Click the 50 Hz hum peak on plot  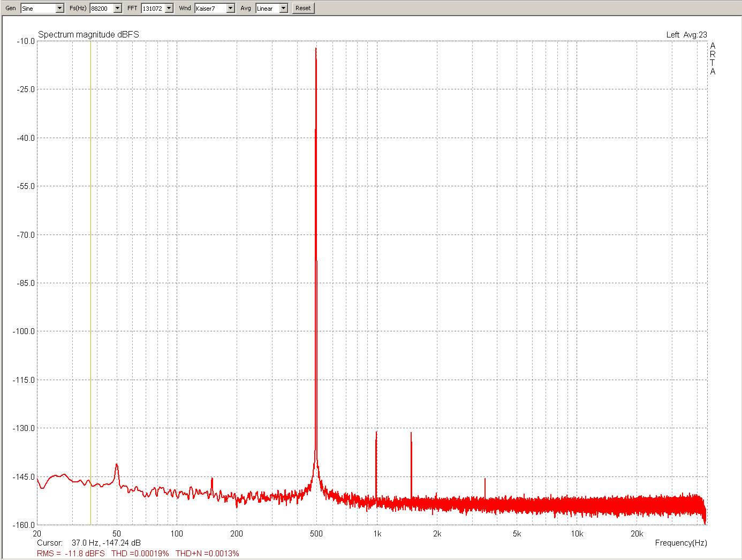pyautogui.click(x=117, y=465)
